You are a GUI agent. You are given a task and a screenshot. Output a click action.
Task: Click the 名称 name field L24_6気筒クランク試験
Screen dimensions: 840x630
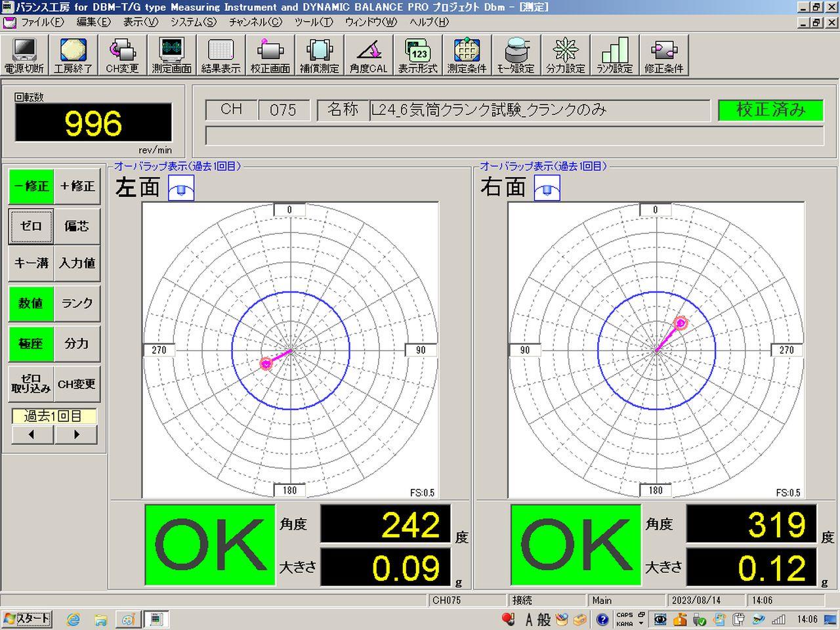pyautogui.click(x=540, y=110)
